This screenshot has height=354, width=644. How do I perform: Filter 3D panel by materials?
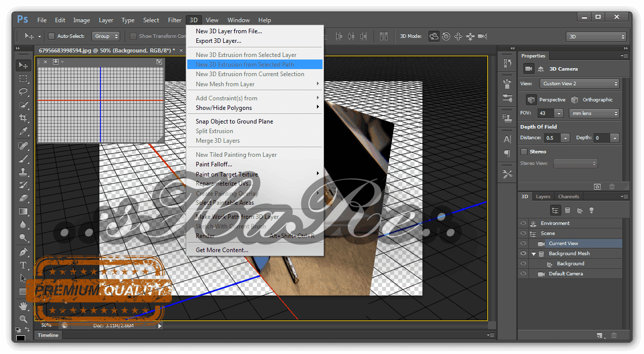(x=579, y=210)
